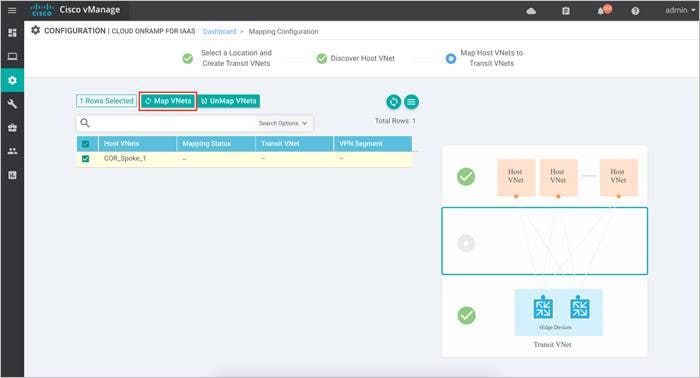Open the tasks clipboard icon in top bar

coord(566,11)
